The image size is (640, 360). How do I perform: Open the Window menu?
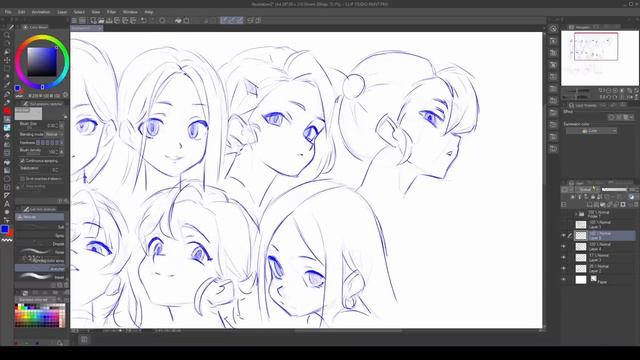[130, 12]
